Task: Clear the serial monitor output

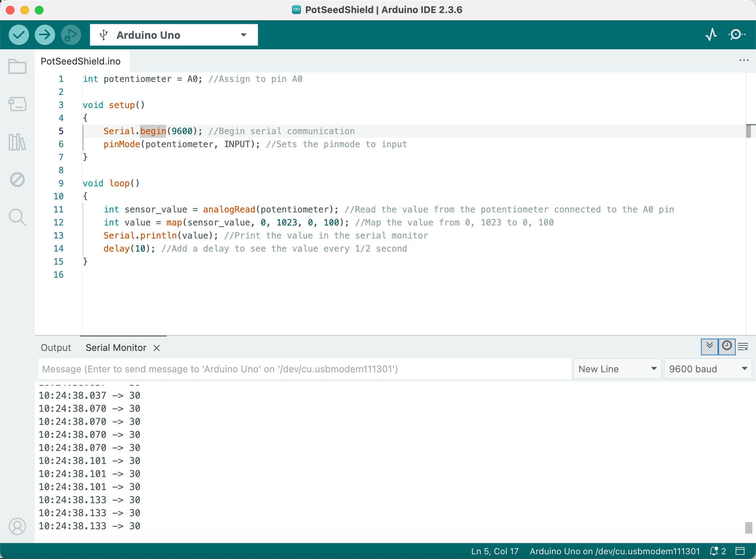Action: tap(743, 347)
